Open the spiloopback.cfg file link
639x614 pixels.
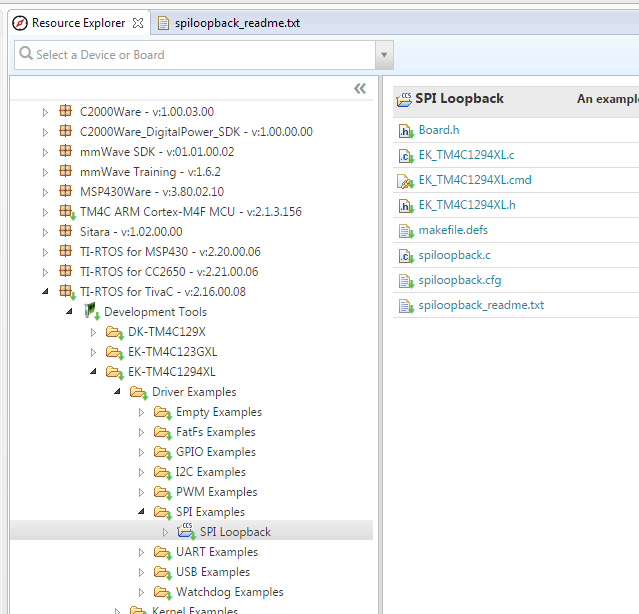click(460, 280)
